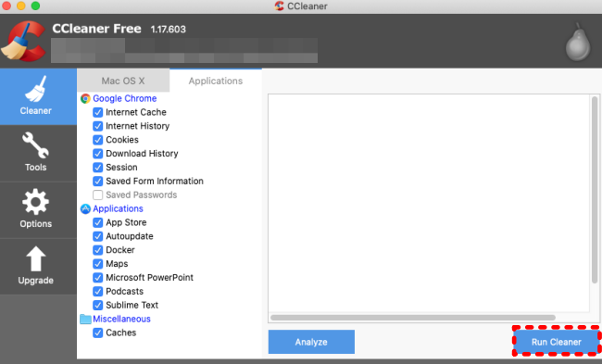Click the vertical scrollbar in results pane
The height and width of the screenshot is (364, 602).
coord(595,190)
